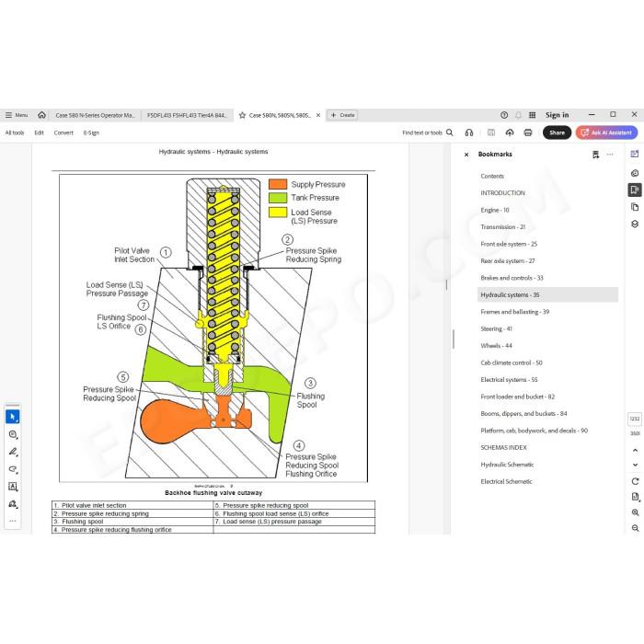Click Find text or tools search
Screen dimensions: 644x644
click(427, 132)
